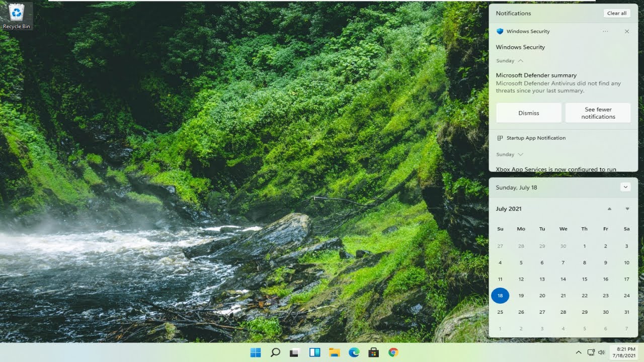Launch File Explorer from taskbar
Image resolution: width=644 pixels, height=362 pixels.
pyautogui.click(x=335, y=352)
